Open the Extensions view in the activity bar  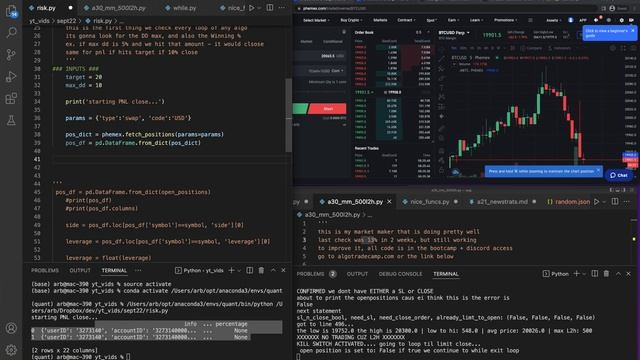(11, 98)
